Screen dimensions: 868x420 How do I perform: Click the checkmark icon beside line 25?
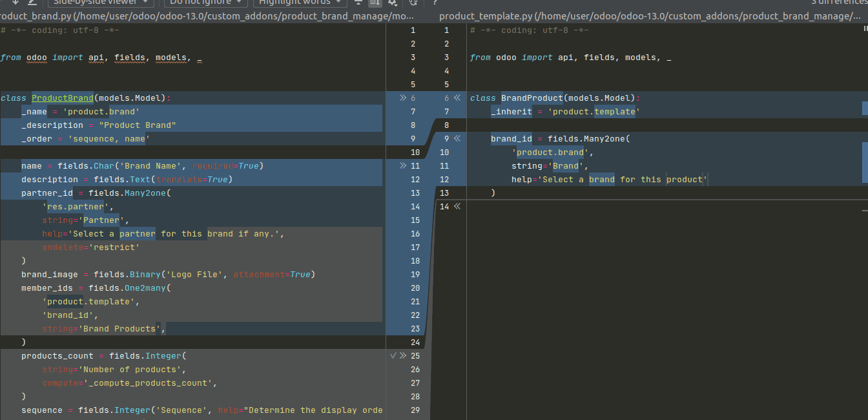click(393, 355)
